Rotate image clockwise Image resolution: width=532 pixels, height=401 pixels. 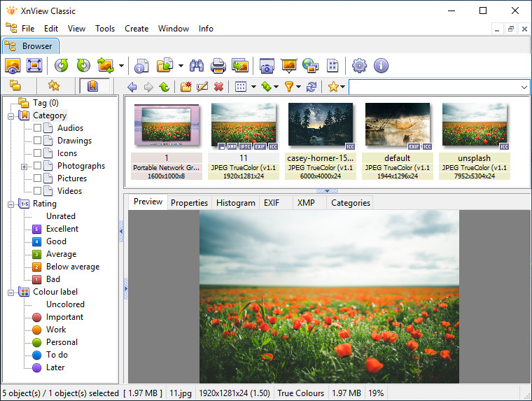[83, 66]
